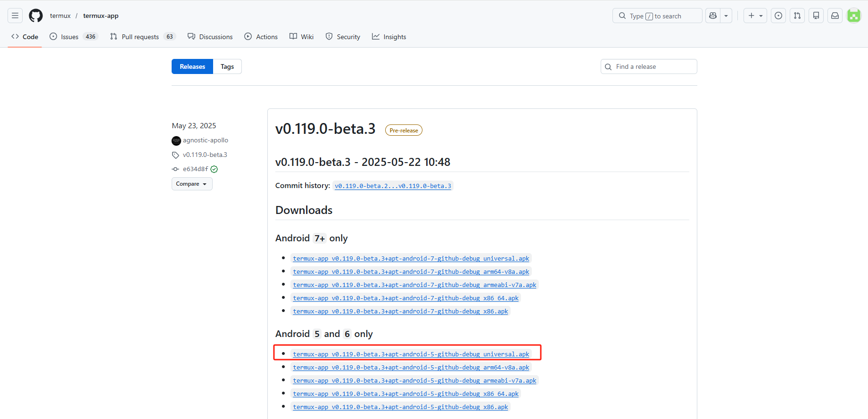
Task: Download android-5 x86 APK
Action: pyautogui.click(x=400, y=407)
